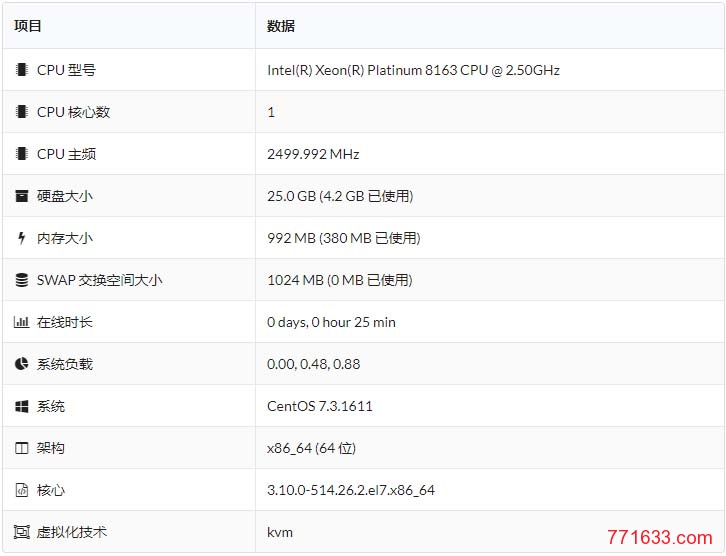
Task: Click the 3.10.0-514.26.2.el7.x86_64 kernel value
Action: click(x=351, y=490)
